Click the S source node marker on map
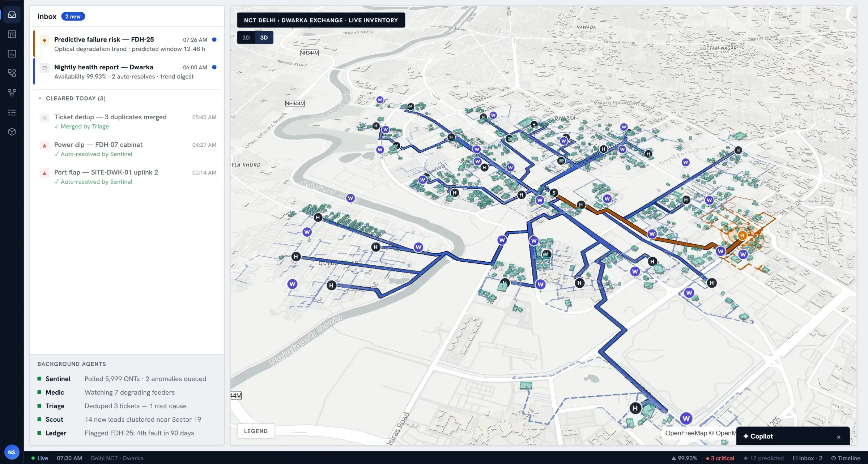 coord(554,193)
